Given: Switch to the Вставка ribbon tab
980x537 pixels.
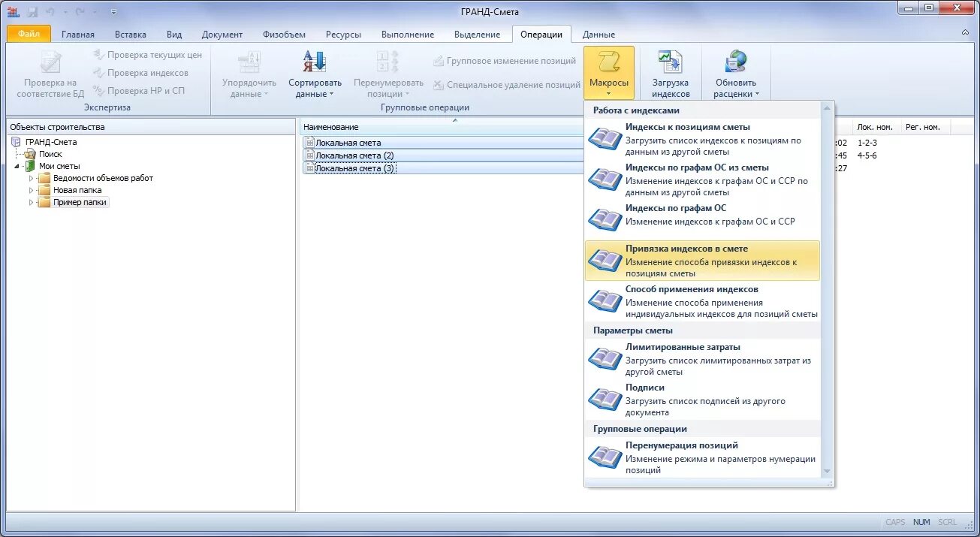Looking at the screenshot, I should point(131,35).
